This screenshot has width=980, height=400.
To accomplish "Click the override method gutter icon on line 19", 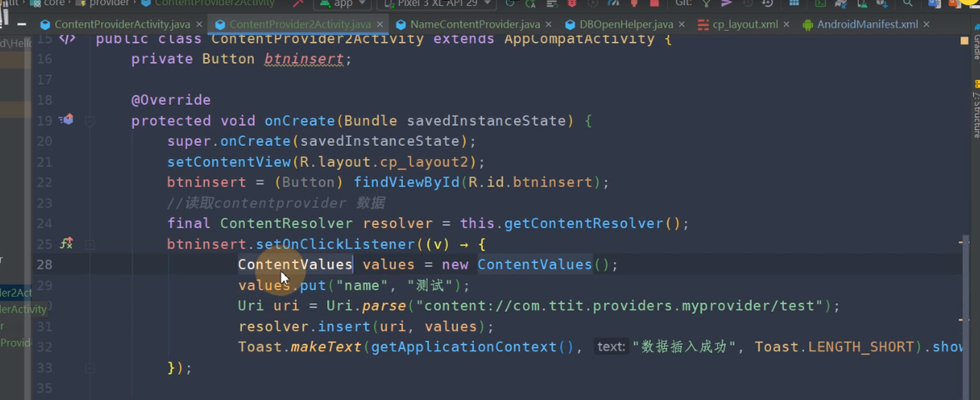I will click(x=67, y=120).
